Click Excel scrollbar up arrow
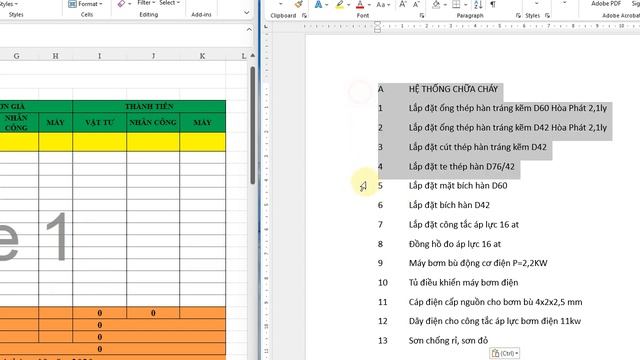Image resolution: width=640 pixels, height=360 pixels. click(253, 56)
